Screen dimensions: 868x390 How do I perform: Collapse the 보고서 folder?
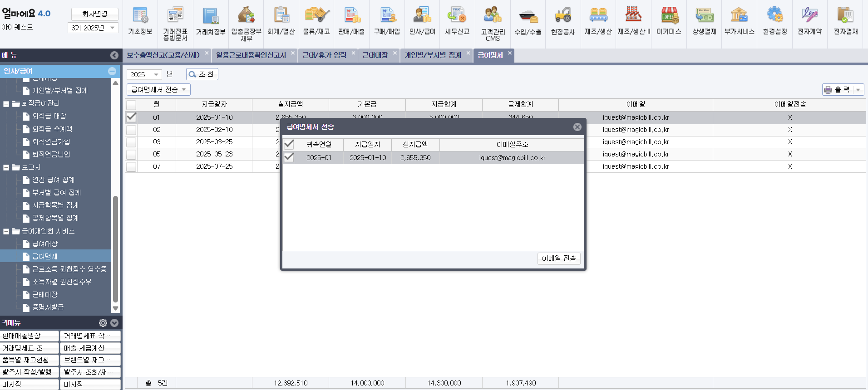[6, 167]
